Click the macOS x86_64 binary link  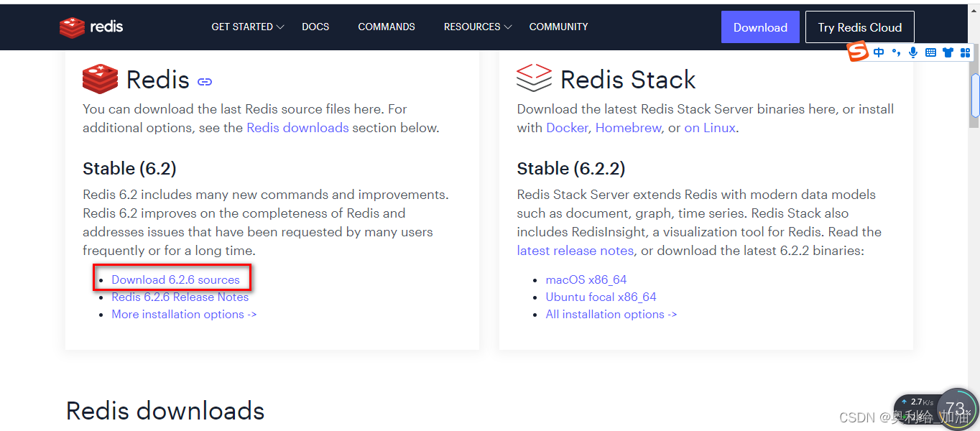(586, 279)
